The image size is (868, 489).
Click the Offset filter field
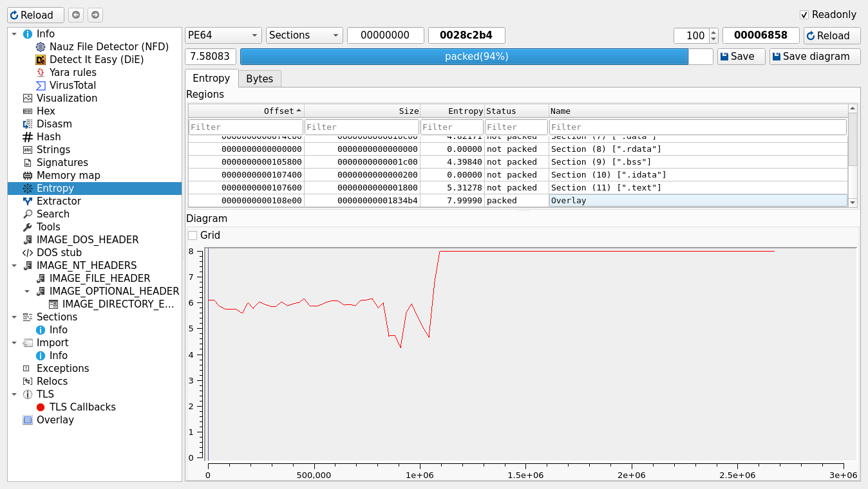tap(246, 127)
